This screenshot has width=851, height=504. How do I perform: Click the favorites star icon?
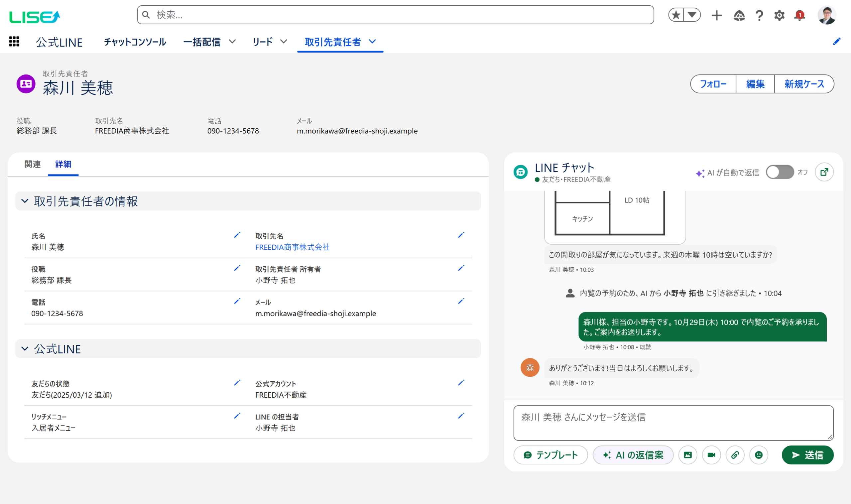676,15
